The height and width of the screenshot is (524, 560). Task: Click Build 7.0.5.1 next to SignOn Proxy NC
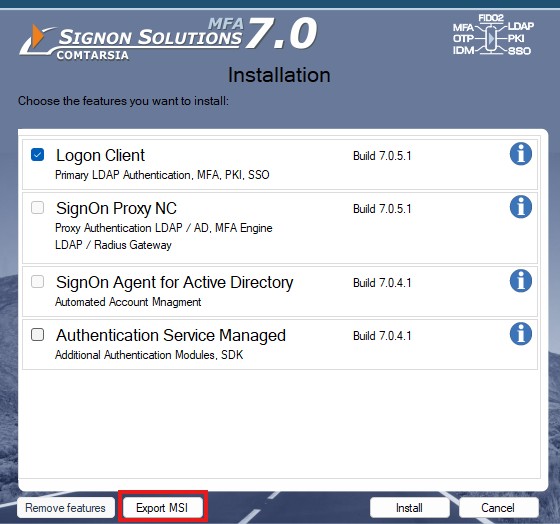382,209
